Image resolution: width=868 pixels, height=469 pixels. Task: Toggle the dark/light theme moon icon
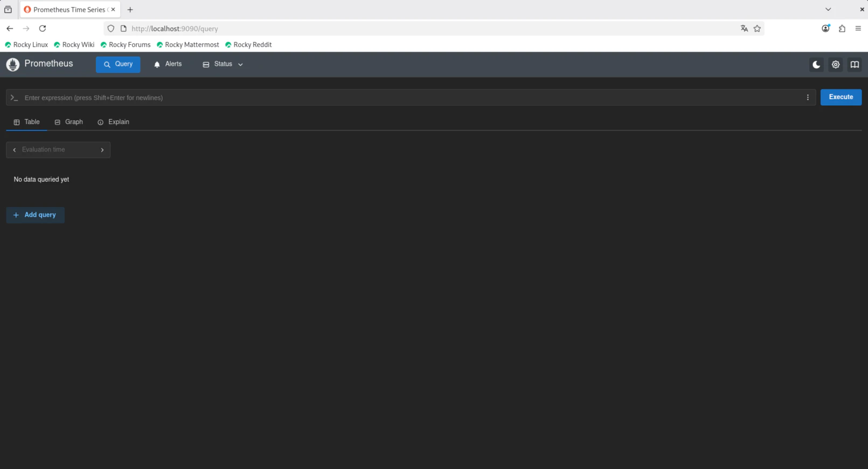(816, 65)
